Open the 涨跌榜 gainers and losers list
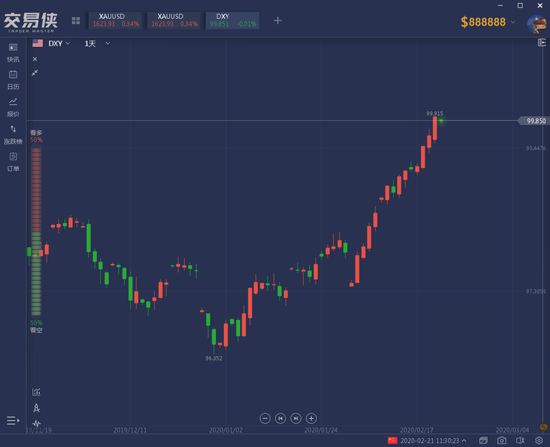Screen dimensions: 550x447 pos(13,134)
